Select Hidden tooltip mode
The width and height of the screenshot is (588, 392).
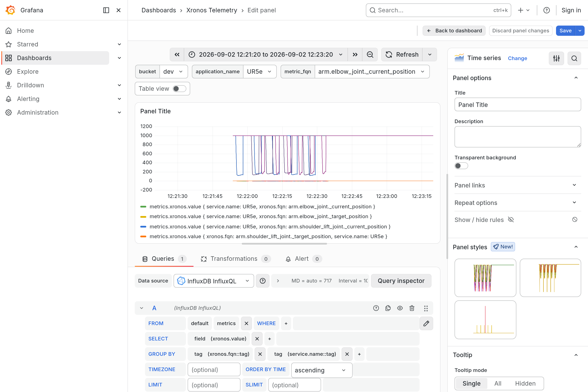525,383
